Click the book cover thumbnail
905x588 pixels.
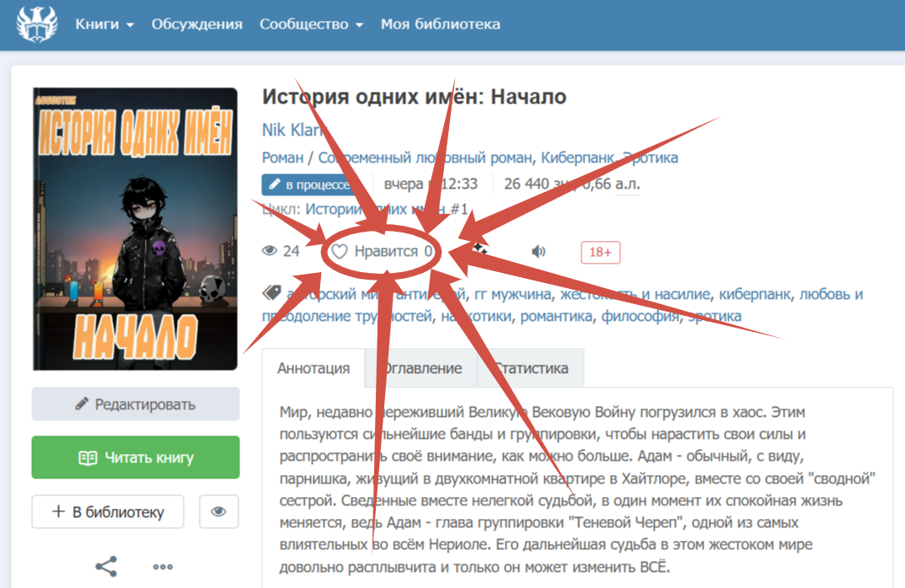point(135,228)
